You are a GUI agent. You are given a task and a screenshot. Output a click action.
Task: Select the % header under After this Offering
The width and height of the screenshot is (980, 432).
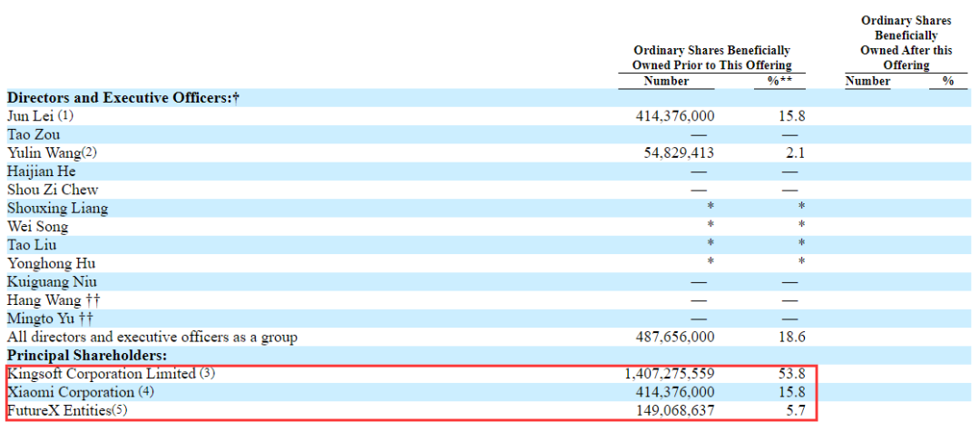(x=948, y=81)
